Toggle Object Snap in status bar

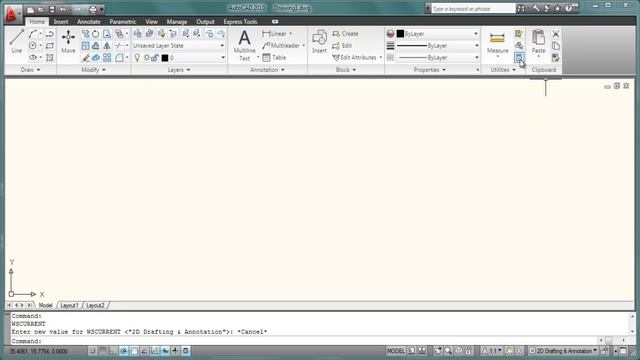134,351
